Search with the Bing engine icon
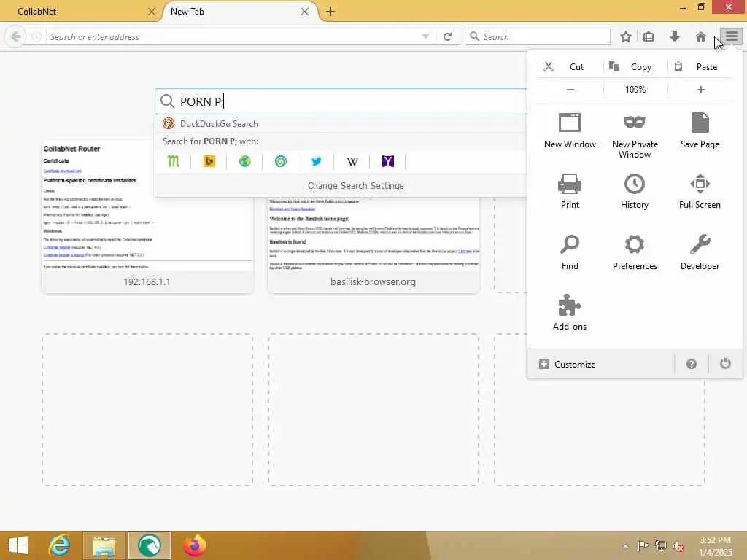 [x=209, y=161]
